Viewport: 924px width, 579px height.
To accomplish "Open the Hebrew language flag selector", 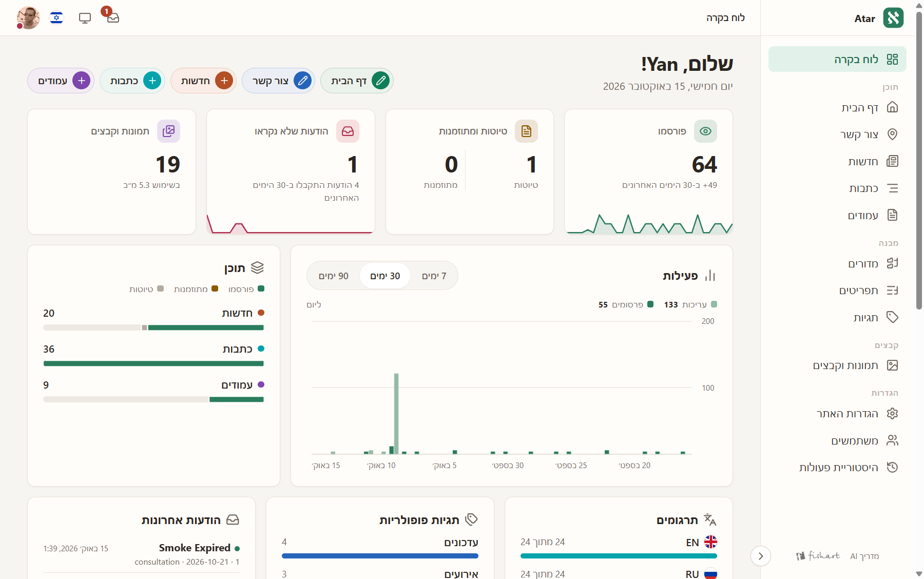I will click(56, 18).
